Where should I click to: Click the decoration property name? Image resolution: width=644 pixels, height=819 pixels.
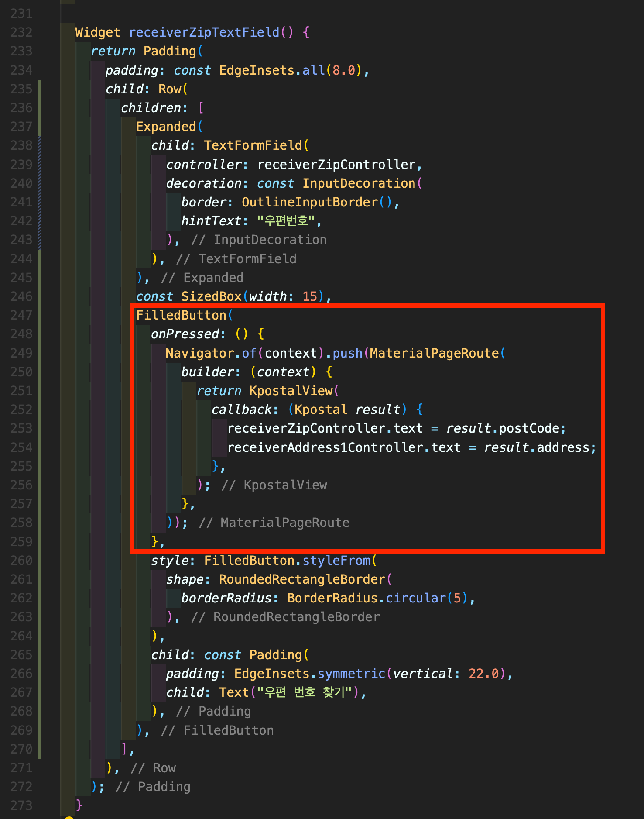tap(204, 183)
